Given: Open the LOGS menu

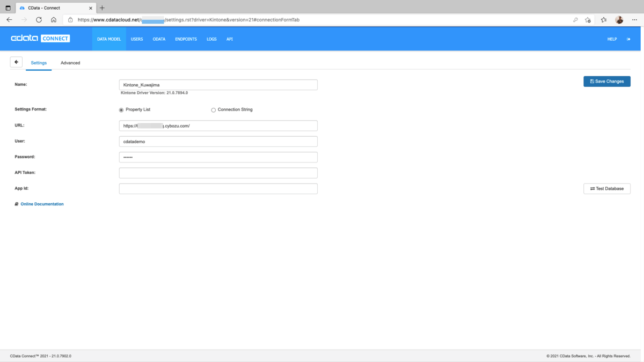Looking at the screenshot, I should [211, 39].
